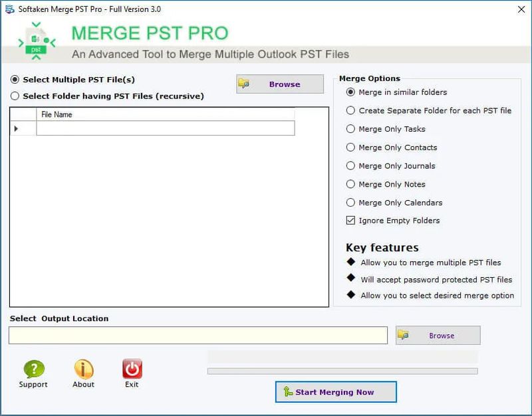The height and width of the screenshot is (416, 532).
Task: Click the Merge PST Pro logo
Action: [x=37, y=41]
